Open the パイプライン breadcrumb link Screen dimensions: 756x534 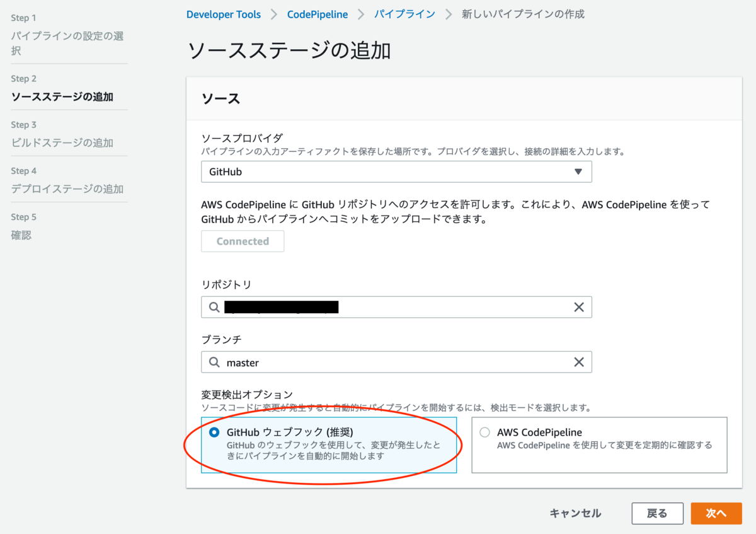[404, 14]
